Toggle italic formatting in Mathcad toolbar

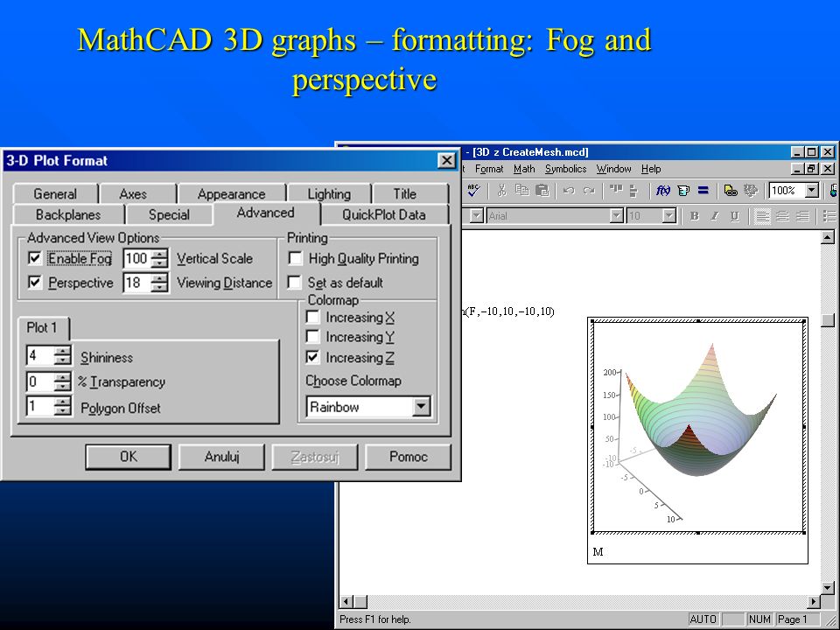pos(715,216)
